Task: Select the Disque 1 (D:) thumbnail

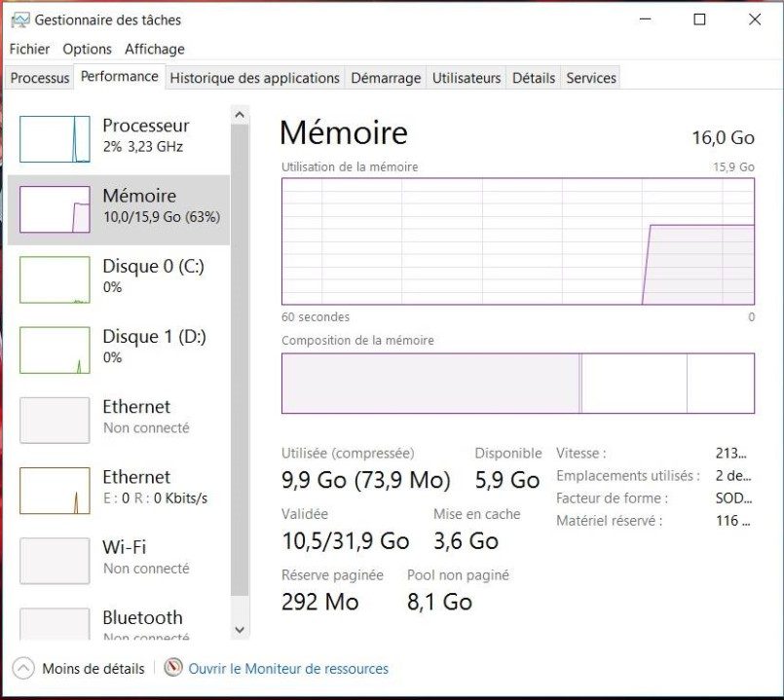Action: (55, 350)
